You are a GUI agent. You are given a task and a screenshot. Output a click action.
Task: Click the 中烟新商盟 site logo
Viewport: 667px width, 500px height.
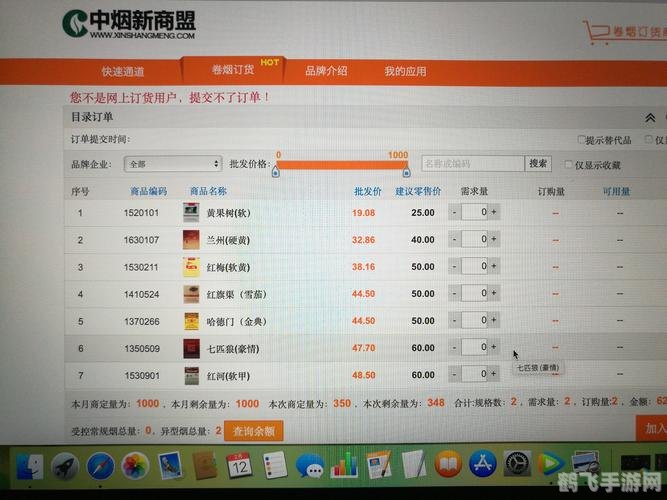click(x=129, y=24)
